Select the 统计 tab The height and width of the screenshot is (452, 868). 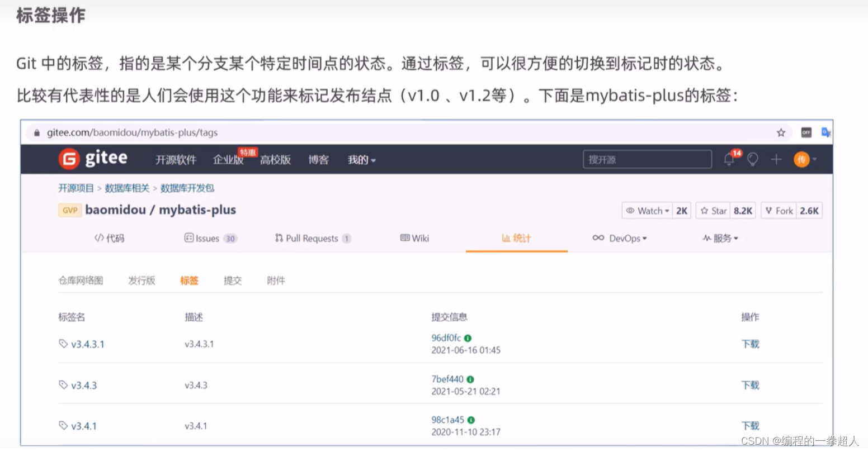516,238
